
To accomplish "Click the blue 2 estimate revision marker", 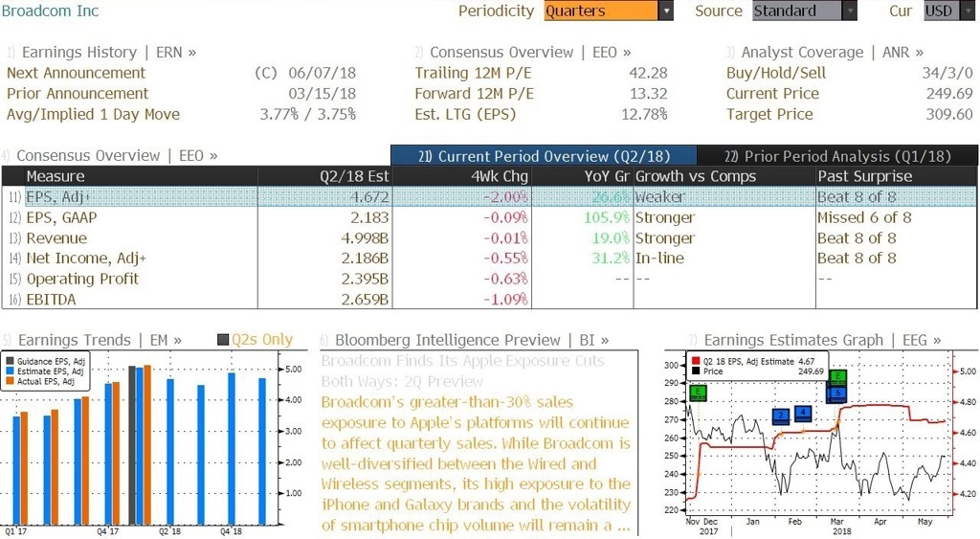I will [x=781, y=416].
